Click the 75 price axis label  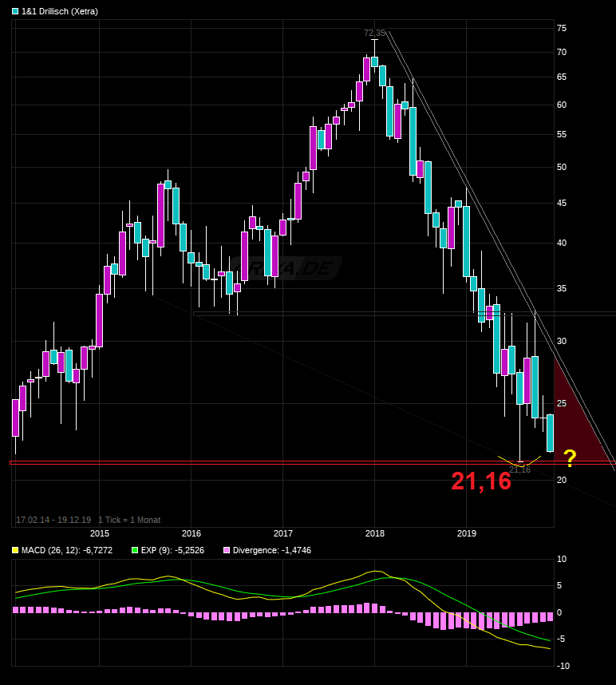click(562, 28)
